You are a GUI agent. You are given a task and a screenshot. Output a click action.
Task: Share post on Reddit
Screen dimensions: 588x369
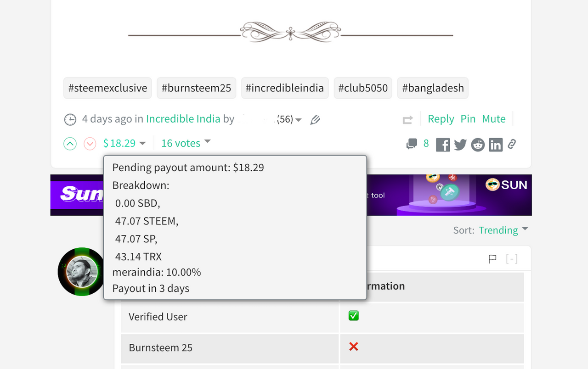(x=478, y=145)
